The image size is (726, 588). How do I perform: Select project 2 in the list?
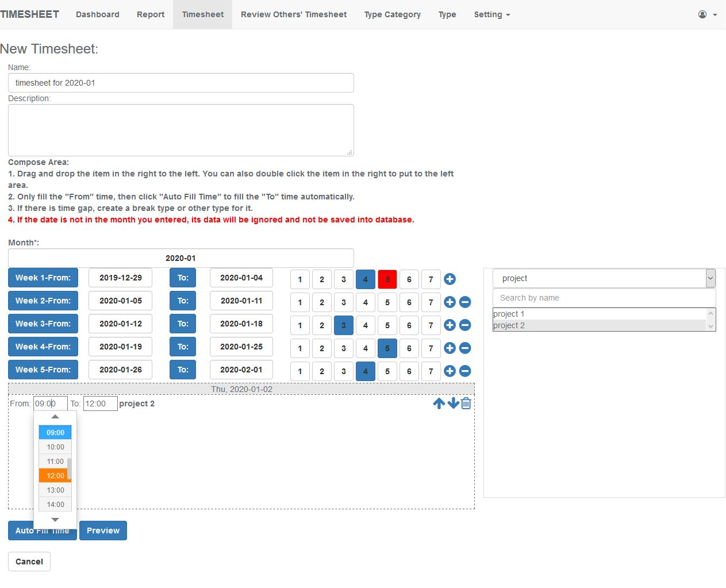click(x=599, y=325)
